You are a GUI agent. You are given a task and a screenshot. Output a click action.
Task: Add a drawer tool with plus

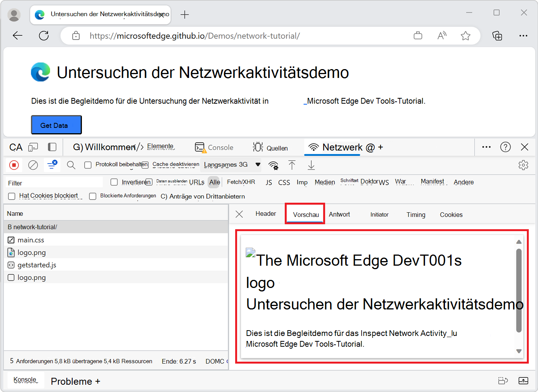[98, 381]
